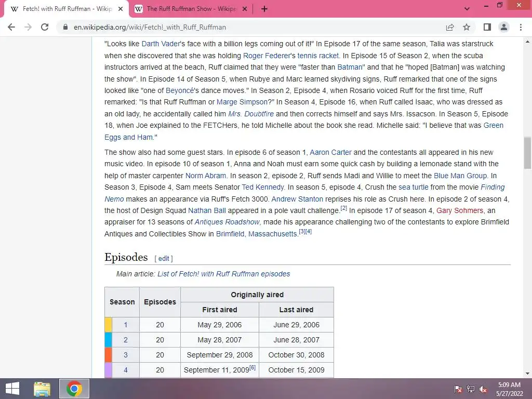Select the Fetch! with Ruff Ruffman tab
The width and height of the screenshot is (532, 399).
tap(66, 9)
